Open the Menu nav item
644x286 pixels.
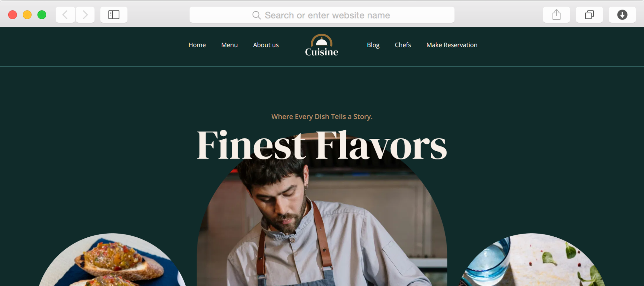point(229,45)
